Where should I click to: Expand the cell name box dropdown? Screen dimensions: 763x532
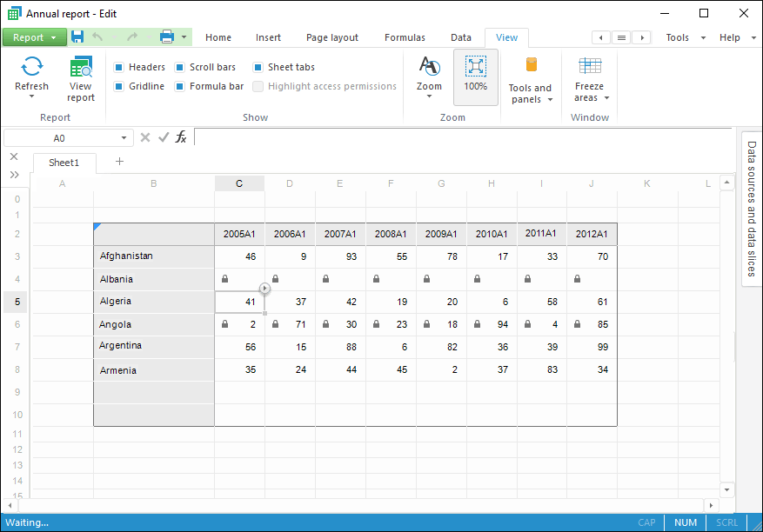(x=124, y=138)
